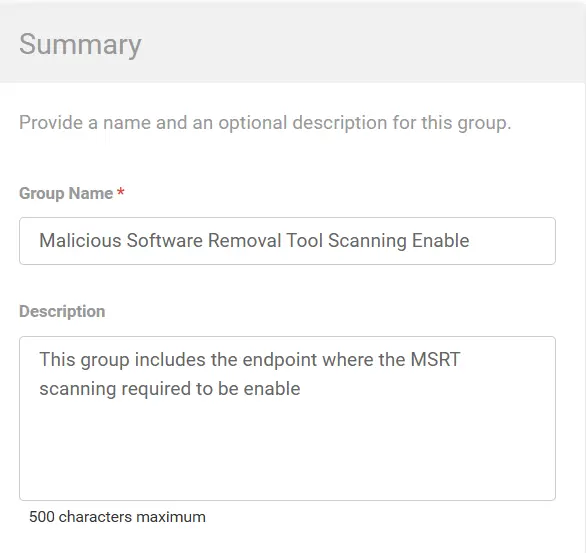Click the red required asterisk
Screen dimensions: 586x553
point(120,192)
